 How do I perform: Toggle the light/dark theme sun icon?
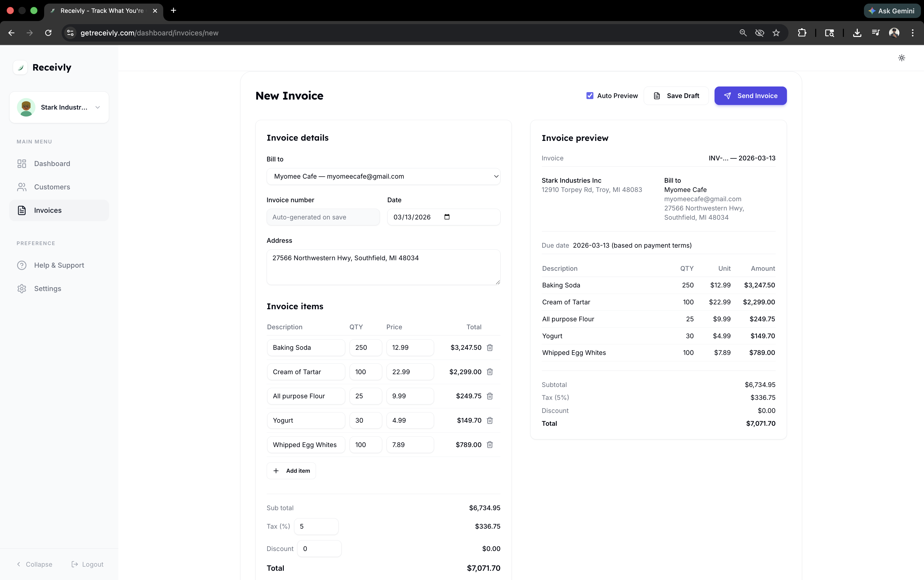click(901, 58)
